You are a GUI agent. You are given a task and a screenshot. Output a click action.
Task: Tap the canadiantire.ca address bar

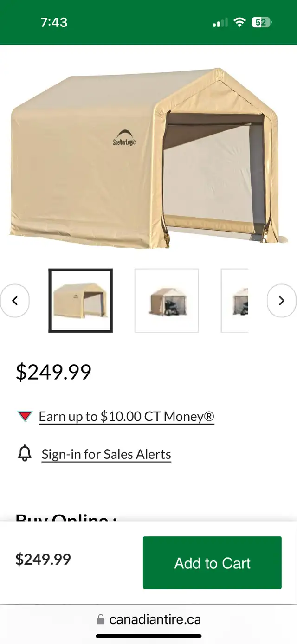(x=148, y=619)
